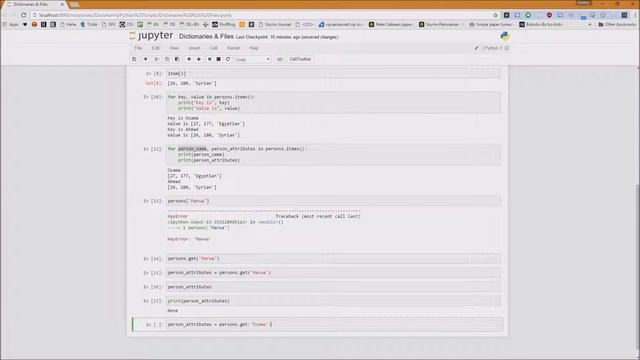Open the cell type dropdown showing Code
Image resolution: width=640 pixels, height=360 pixels.
[253, 59]
